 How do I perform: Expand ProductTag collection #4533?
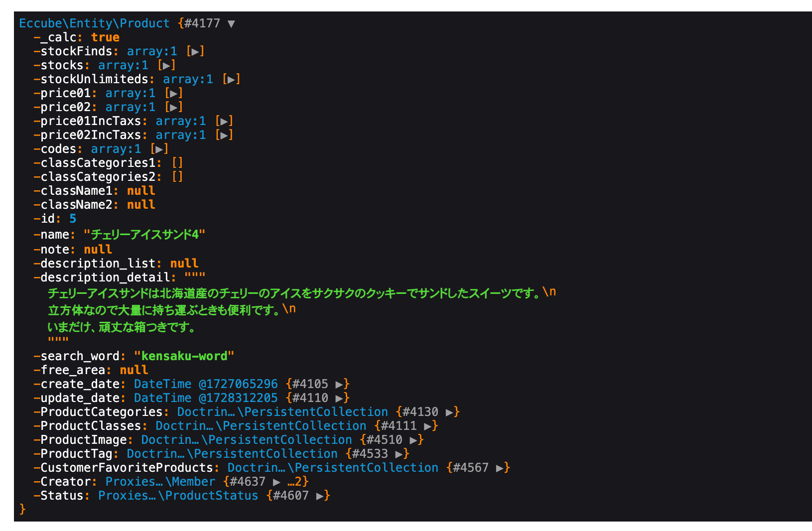coord(399,454)
